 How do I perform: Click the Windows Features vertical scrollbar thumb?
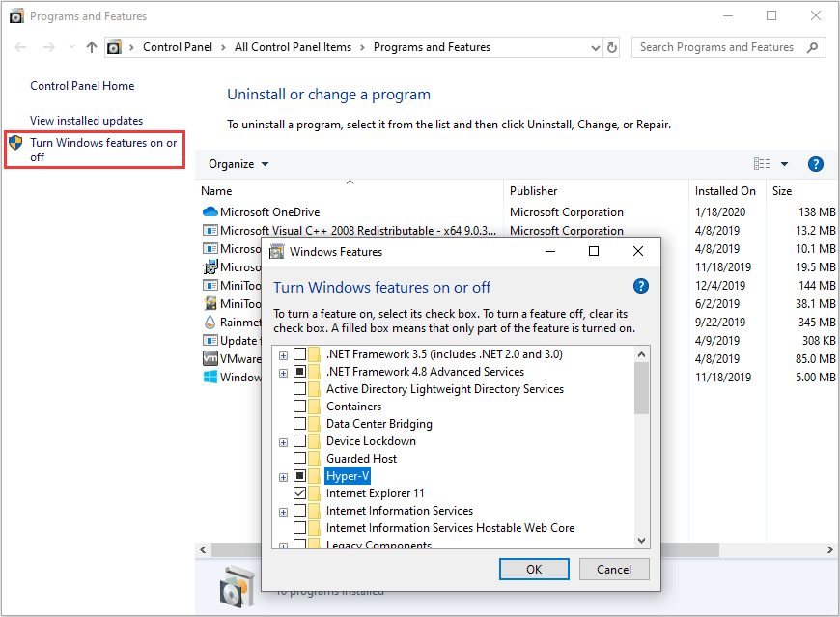(x=641, y=388)
